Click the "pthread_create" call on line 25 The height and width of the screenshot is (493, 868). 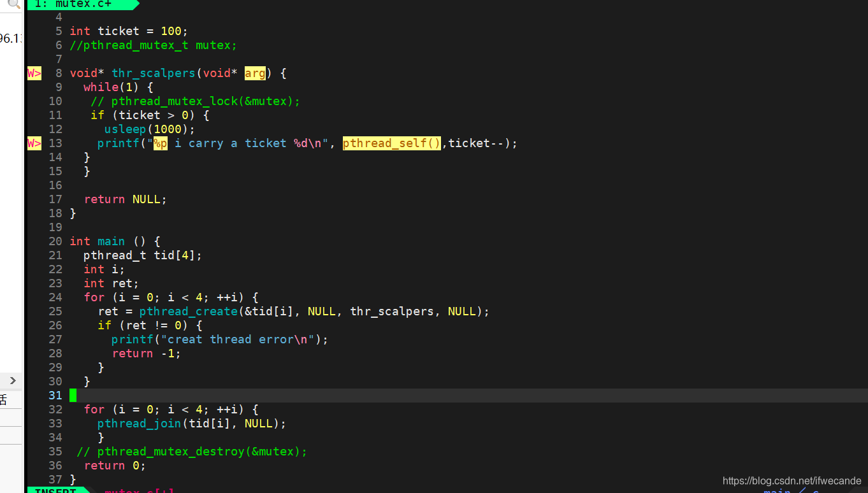(x=189, y=311)
